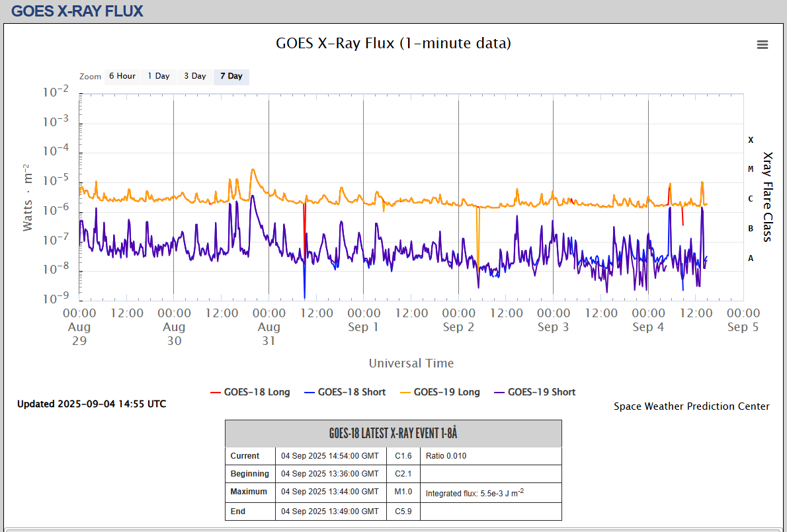Click the Sep 1 00:00 x-axis label
This screenshot has width=787, height=532.
364,319
